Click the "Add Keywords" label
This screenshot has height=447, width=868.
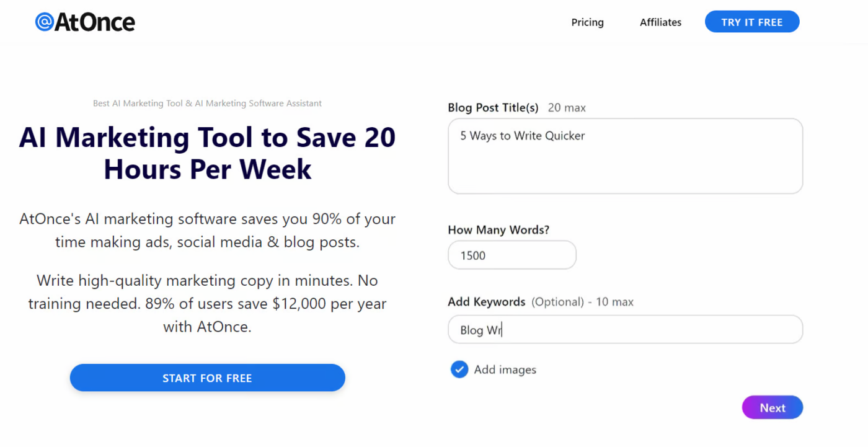coord(487,302)
